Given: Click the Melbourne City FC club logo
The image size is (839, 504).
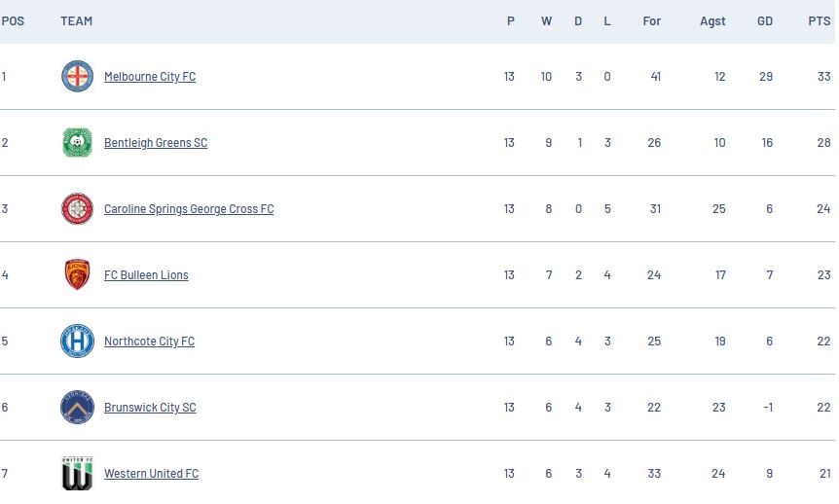Looking at the screenshot, I should 77,77.
